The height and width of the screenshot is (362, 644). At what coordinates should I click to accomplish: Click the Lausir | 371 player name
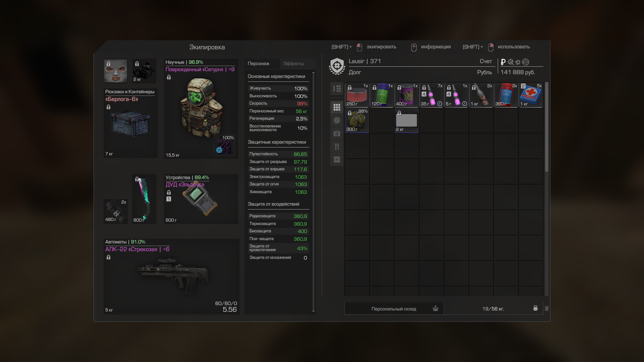click(x=365, y=61)
